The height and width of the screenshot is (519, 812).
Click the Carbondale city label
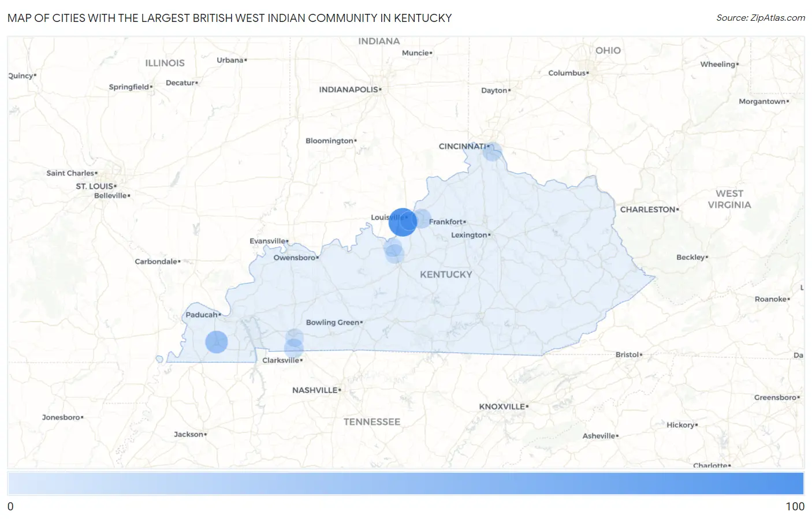tap(156, 262)
